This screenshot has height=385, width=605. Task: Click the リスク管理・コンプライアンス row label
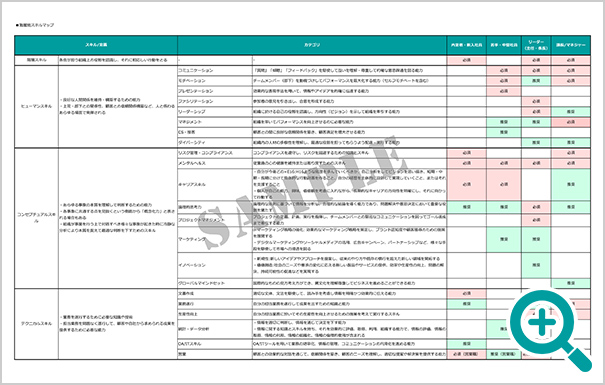[x=205, y=153]
